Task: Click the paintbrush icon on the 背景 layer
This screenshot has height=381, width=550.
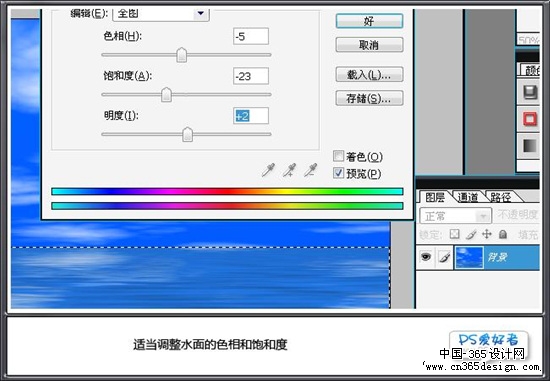Action: click(x=444, y=258)
